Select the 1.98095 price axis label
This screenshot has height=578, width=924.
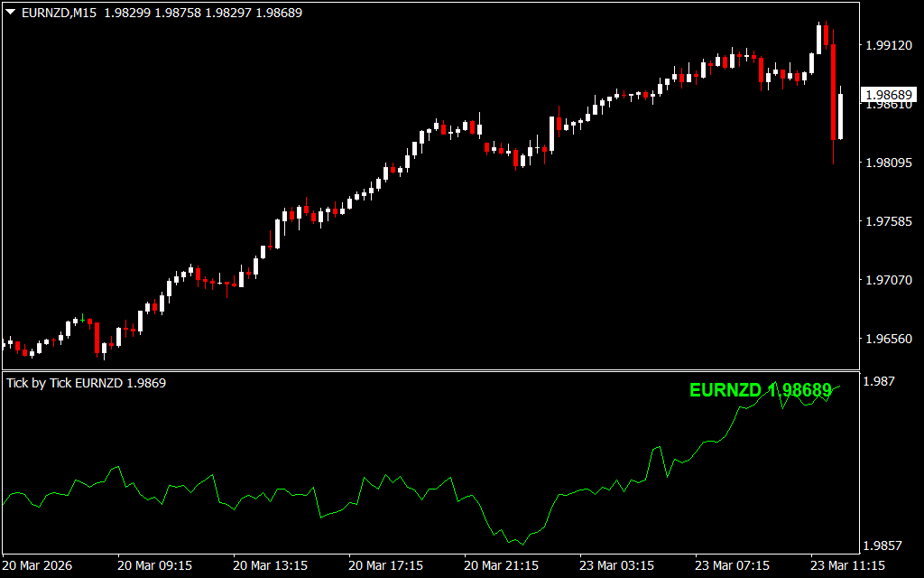pos(890,163)
